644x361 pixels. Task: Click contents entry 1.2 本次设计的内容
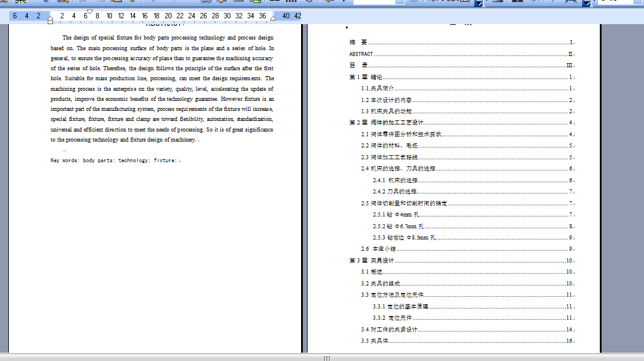pyautogui.click(x=467, y=100)
